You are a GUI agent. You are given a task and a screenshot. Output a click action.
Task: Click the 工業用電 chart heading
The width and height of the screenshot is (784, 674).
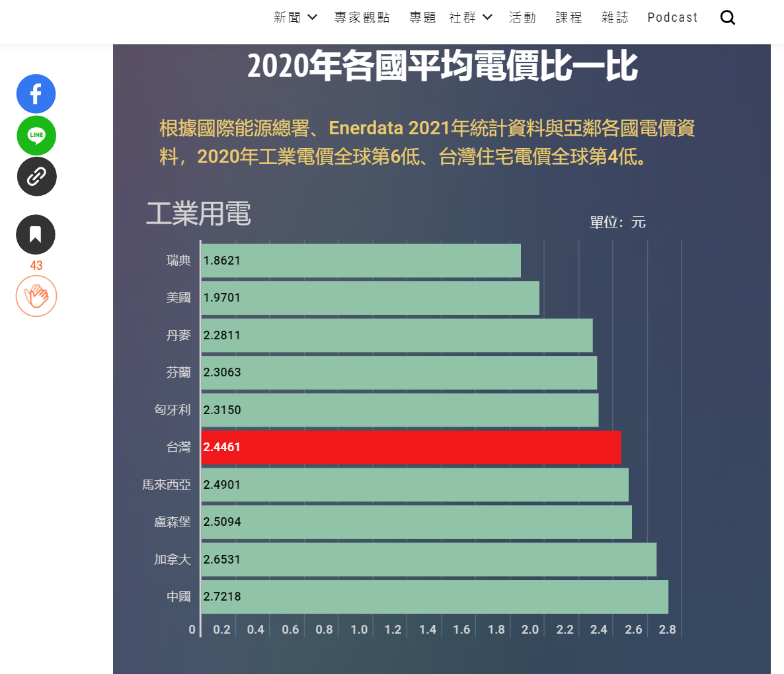pos(198,214)
